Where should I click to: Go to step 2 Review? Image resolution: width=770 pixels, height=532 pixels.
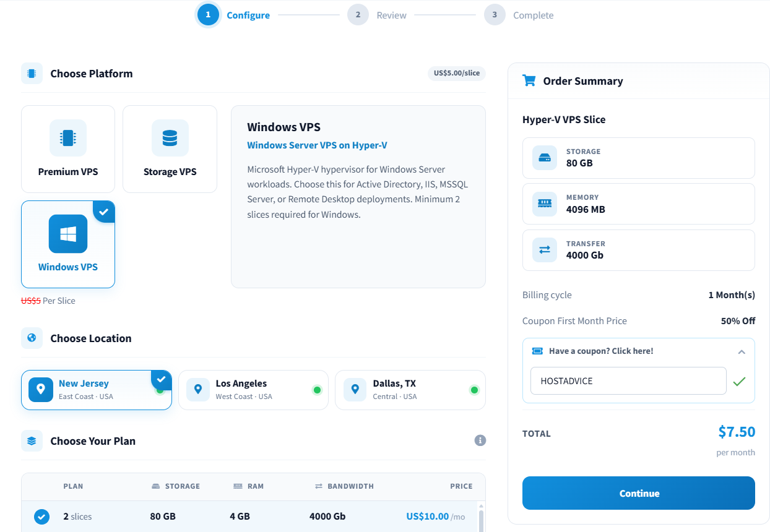click(x=377, y=15)
